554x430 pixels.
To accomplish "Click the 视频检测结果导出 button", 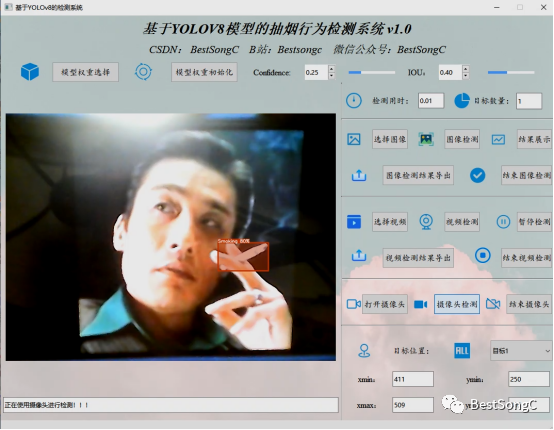I will click(x=418, y=258).
